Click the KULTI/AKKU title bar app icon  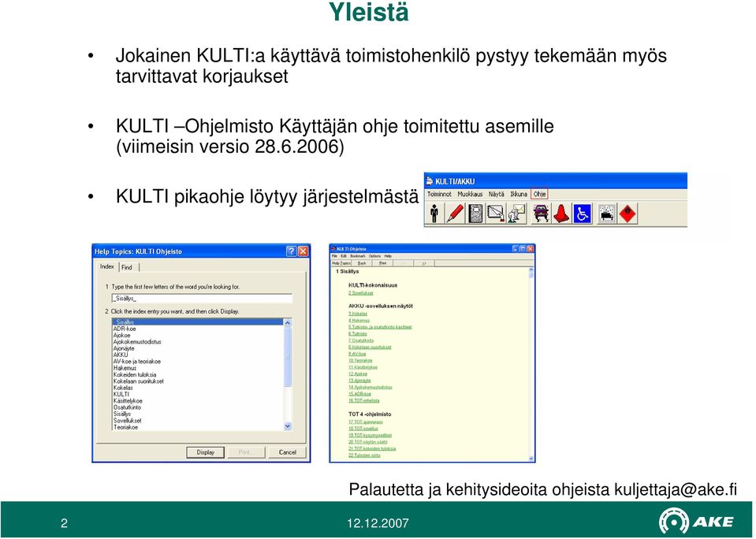[429, 181]
